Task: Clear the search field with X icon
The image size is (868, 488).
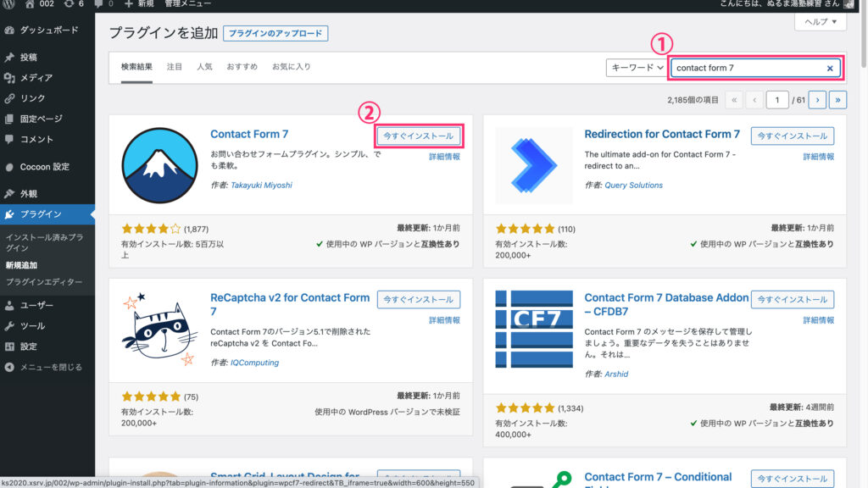Action: click(830, 68)
